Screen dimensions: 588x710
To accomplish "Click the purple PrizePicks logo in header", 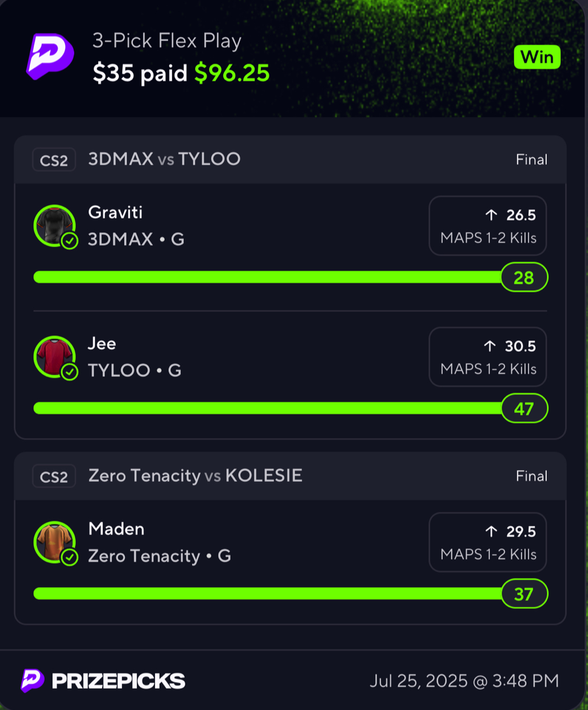I will coord(50,56).
